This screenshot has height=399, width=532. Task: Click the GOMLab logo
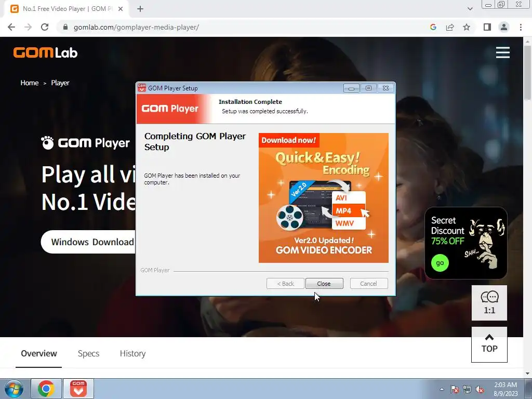click(x=46, y=52)
